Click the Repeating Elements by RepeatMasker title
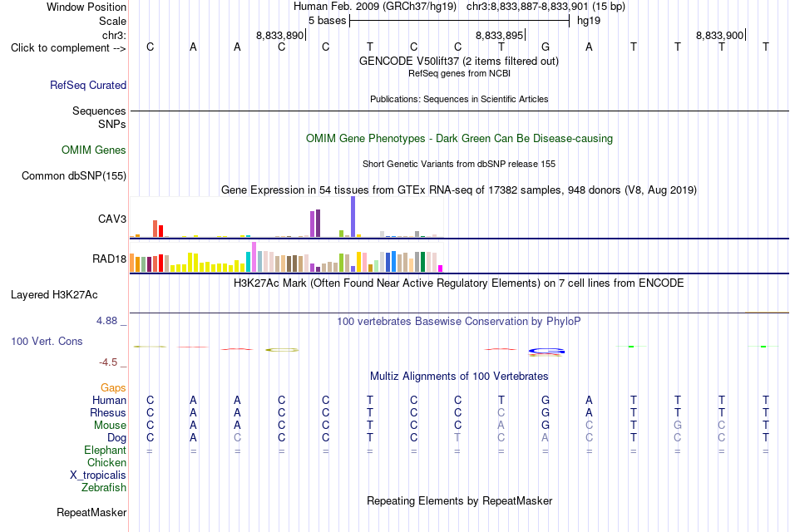Image resolution: width=790 pixels, height=532 pixels. click(460, 501)
